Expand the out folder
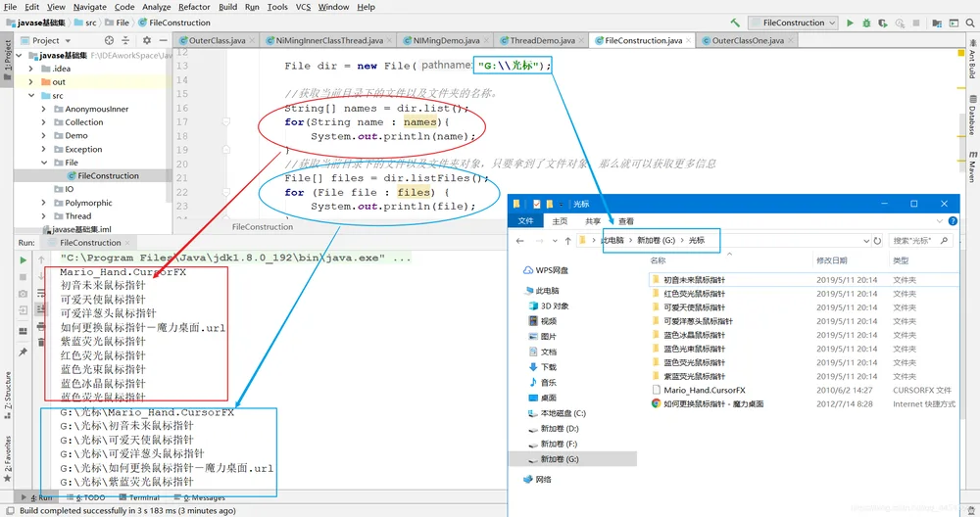 (31, 82)
